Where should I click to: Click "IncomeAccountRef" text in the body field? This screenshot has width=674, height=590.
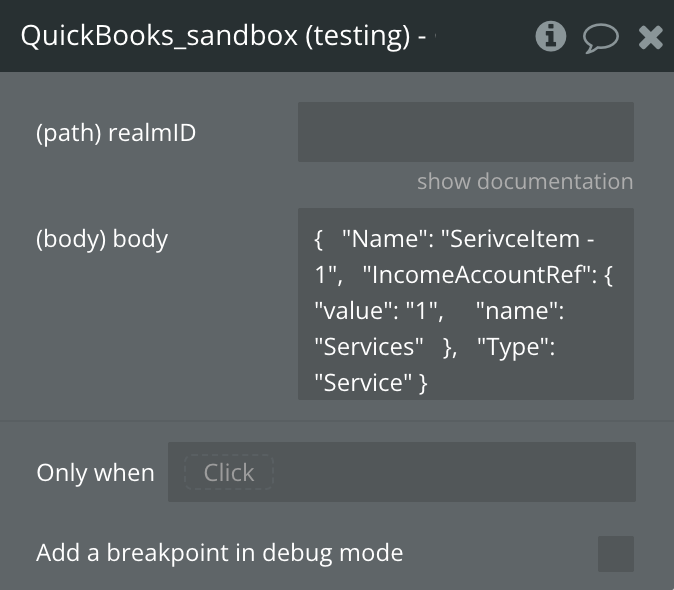pos(475,275)
